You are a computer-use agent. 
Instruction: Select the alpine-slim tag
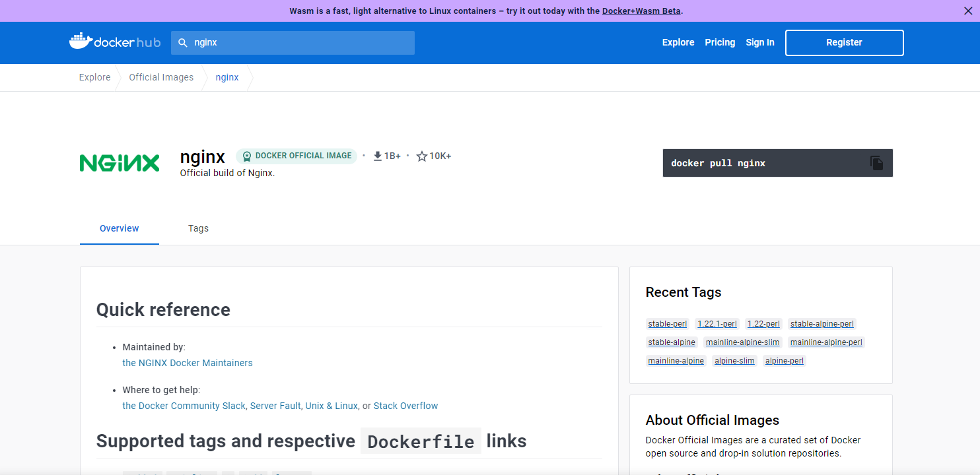[x=734, y=361]
